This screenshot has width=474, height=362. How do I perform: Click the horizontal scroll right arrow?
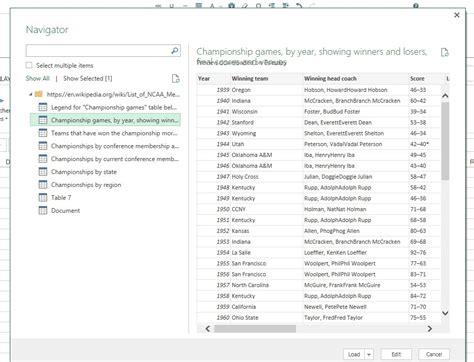[430, 329]
